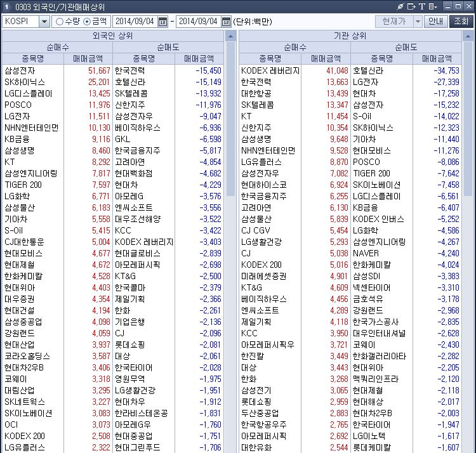
Task: Click the 현재가 button
Action: tap(394, 22)
